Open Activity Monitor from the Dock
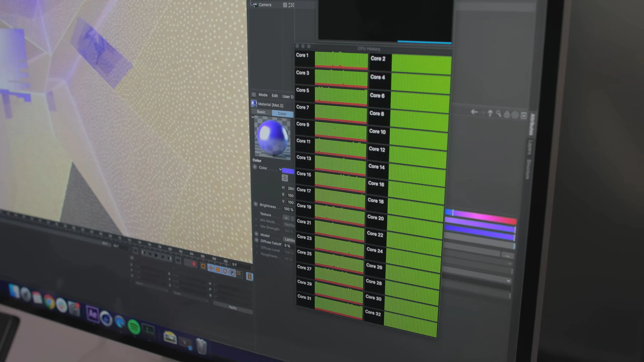Image resolution: width=644 pixels, height=362 pixels. (x=148, y=331)
